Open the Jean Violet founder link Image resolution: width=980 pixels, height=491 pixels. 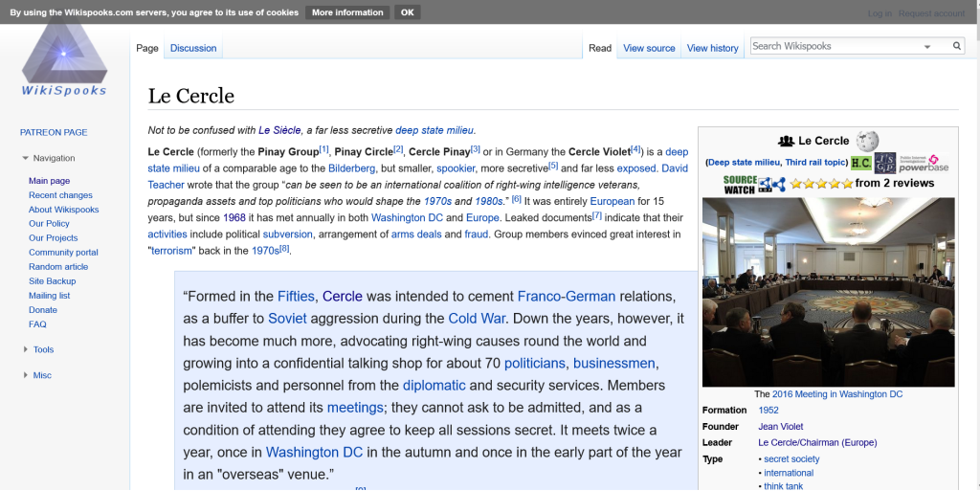(x=781, y=427)
